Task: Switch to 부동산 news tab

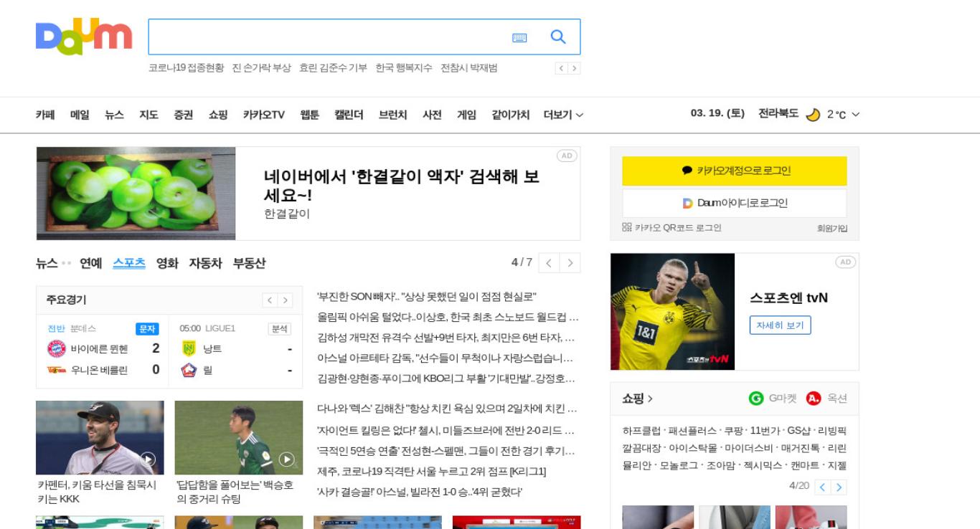Action: click(249, 263)
